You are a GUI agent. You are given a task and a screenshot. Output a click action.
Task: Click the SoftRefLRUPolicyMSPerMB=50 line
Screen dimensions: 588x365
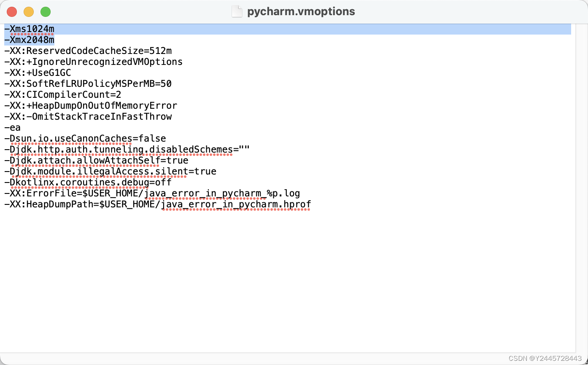88,84
